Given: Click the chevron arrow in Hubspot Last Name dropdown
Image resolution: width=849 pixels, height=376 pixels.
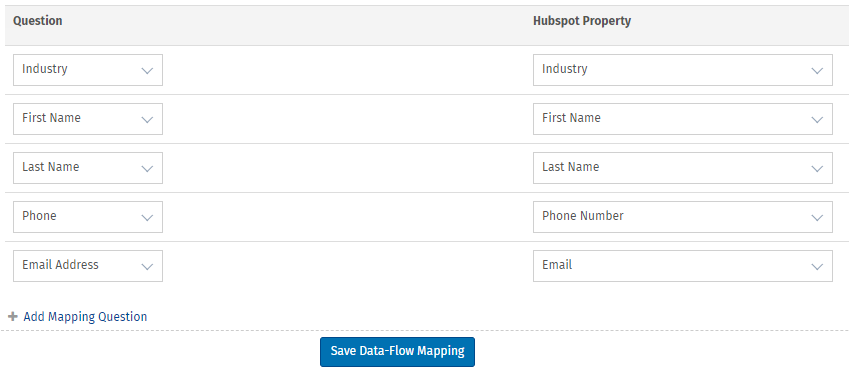Looking at the screenshot, I should tap(817, 169).
